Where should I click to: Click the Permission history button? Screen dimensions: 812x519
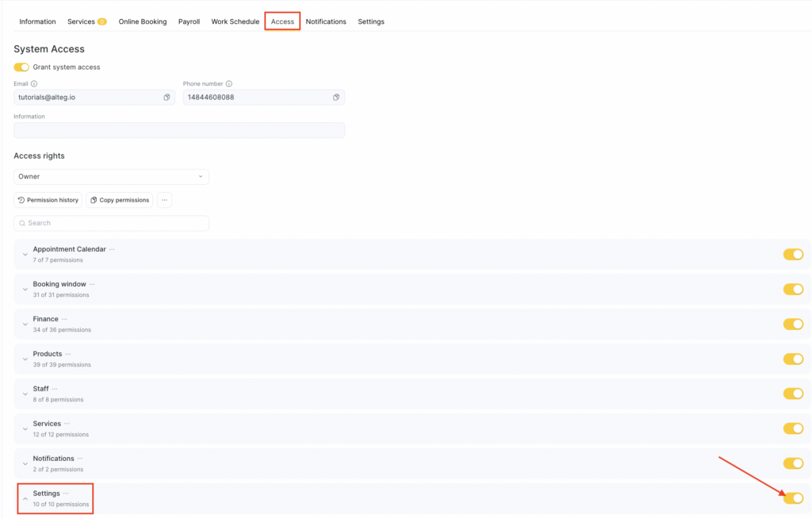click(x=48, y=200)
